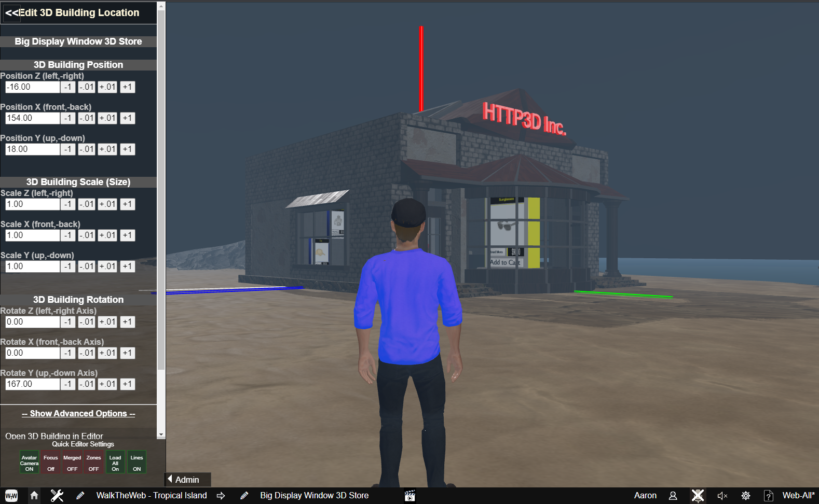Viewport: 819px width, 504px height.
Task: Toggle Lines ON setting
Action: tap(136, 462)
